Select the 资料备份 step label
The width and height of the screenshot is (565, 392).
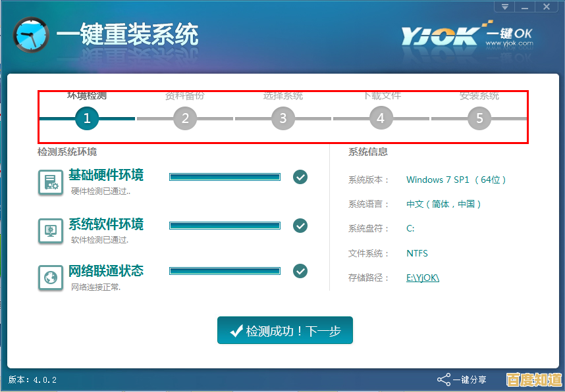click(x=185, y=95)
